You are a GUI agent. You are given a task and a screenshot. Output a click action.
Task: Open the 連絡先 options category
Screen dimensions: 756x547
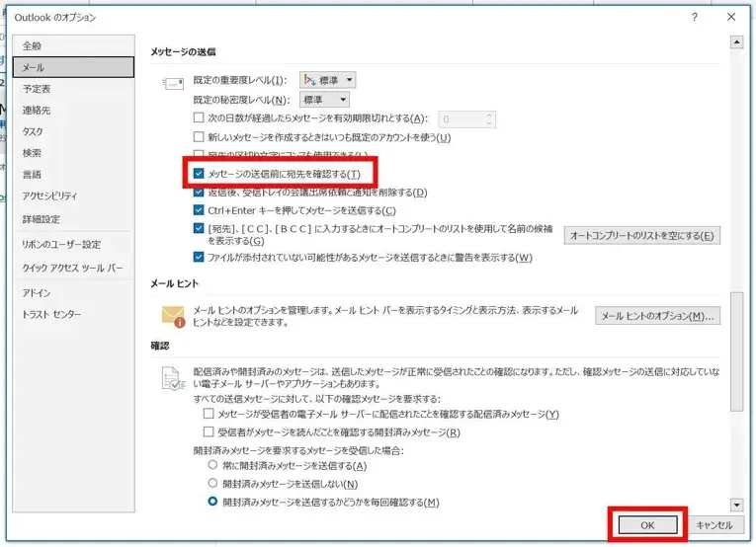tap(73, 111)
